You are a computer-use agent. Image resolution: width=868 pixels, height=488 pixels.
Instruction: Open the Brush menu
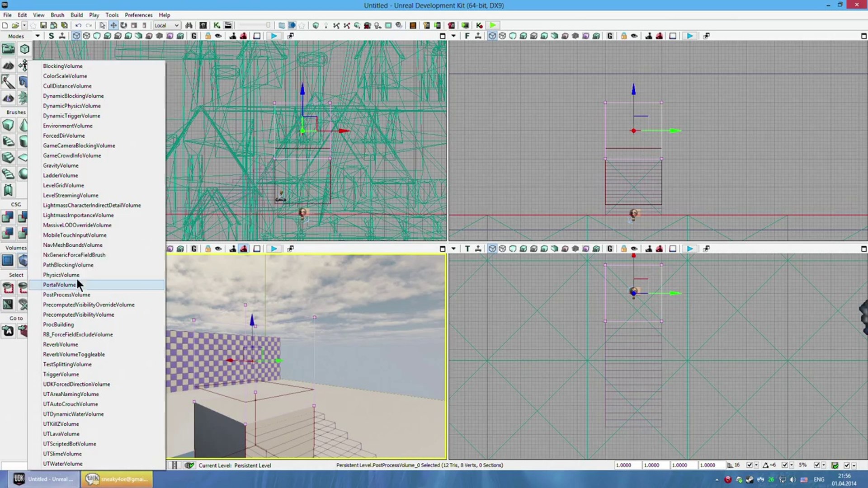[x=57, y=15]
